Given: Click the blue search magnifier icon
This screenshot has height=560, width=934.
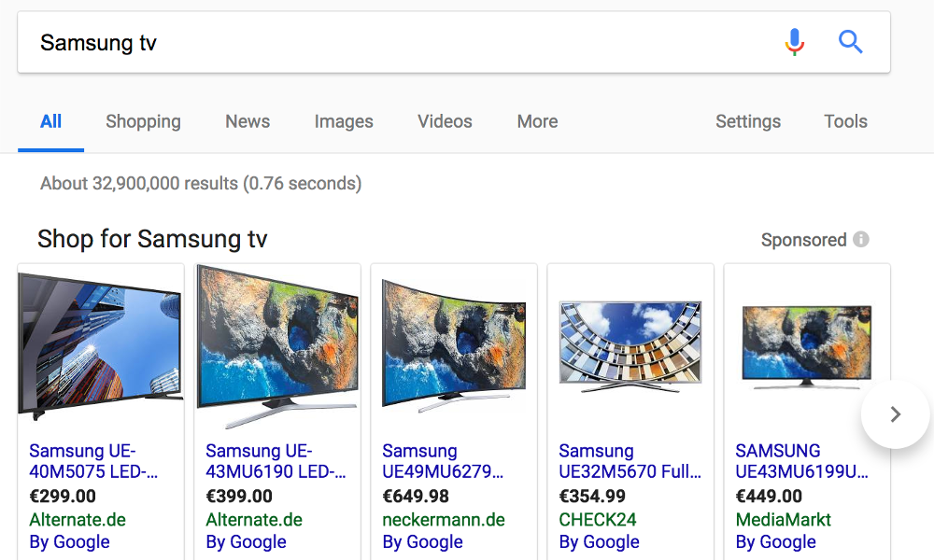Looking at the screenshot, I should click(850, 42).
